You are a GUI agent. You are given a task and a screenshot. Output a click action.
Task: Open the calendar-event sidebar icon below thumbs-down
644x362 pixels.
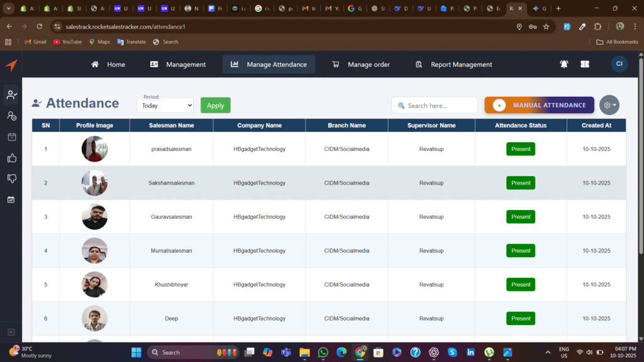(11, 199)
